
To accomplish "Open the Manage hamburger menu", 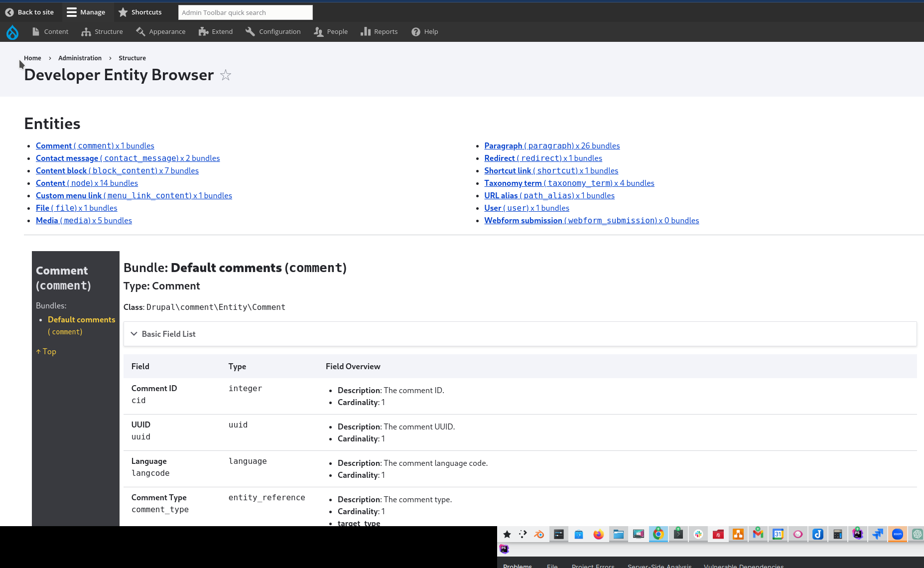I will coord(86,12).
